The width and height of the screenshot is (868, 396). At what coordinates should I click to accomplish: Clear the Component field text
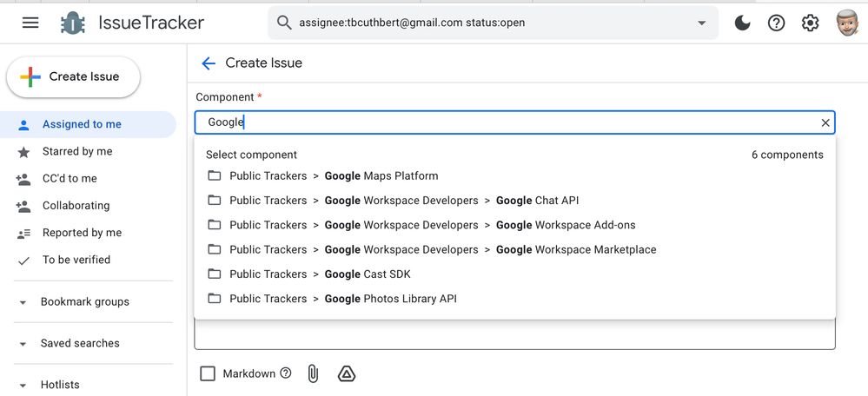[825, 122]
